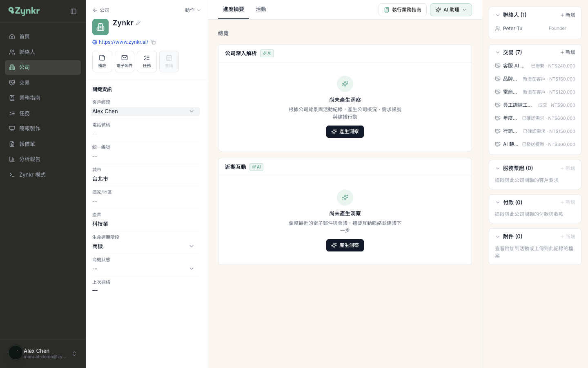Switch to the 進度摘要 tab
This screenshot has height=368, width=588.
coord(234,9)
